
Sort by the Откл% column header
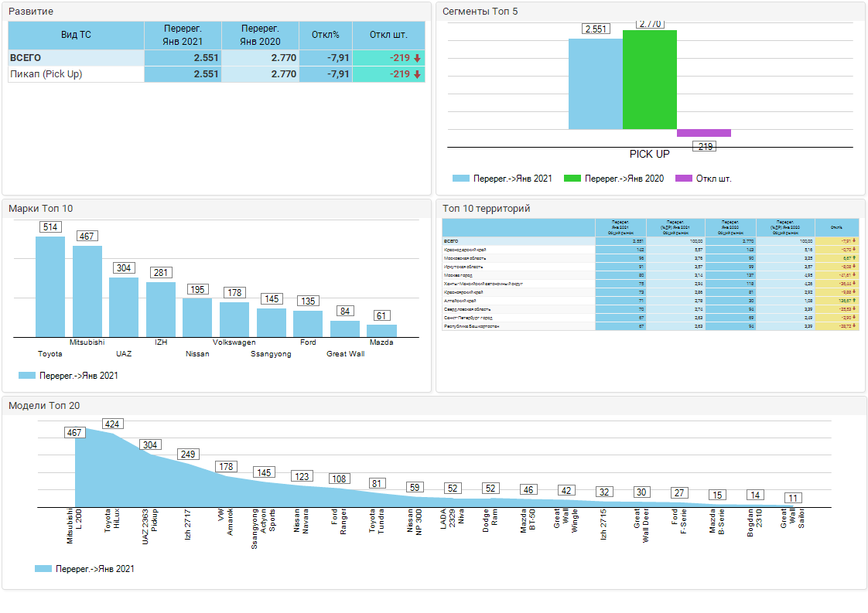coord(326,35)
